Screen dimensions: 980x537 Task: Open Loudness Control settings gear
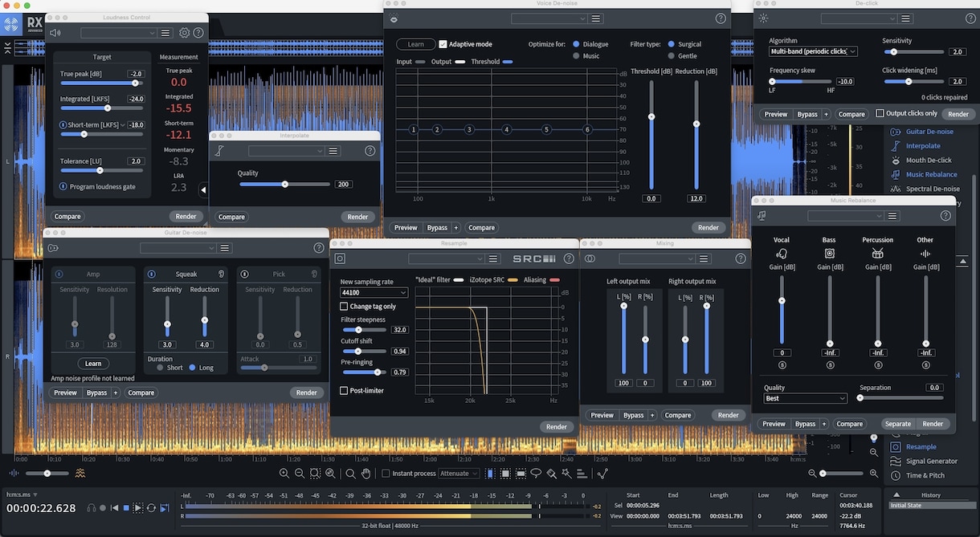tap(184, 33)
